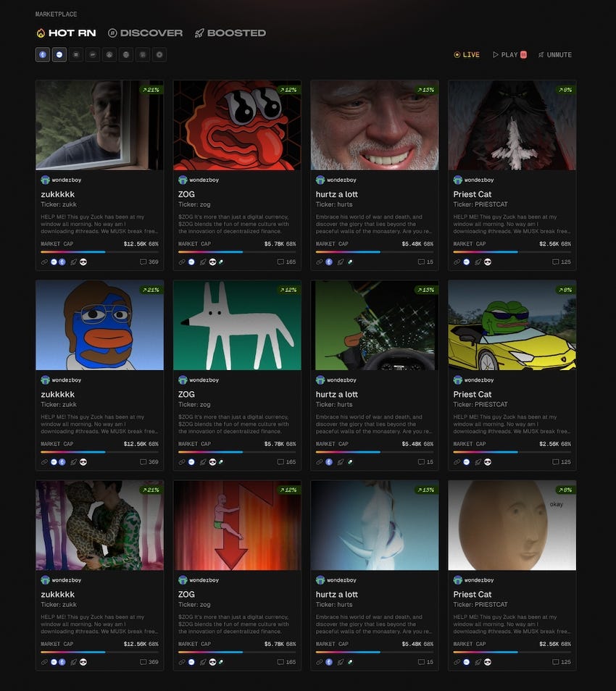Click link icon on man-at-window zukkkkk card

pyautogui.click(x=44, y=261)
